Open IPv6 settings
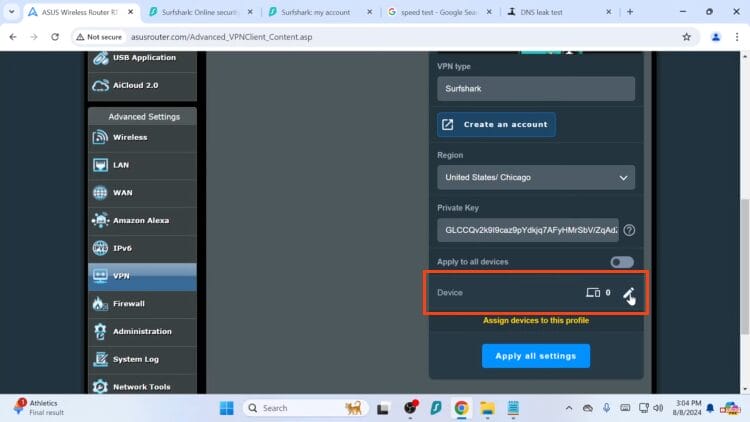The height and width of the screenshot is (422, 750). (142, 249)
